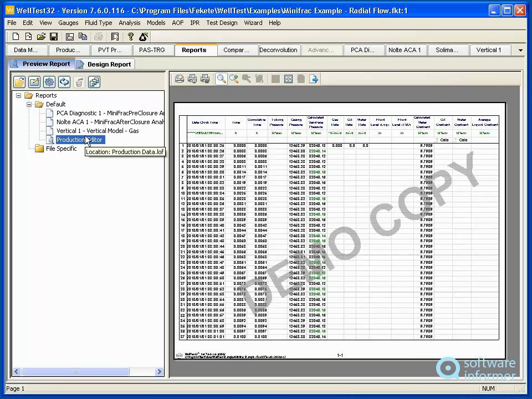Viewport: 532px width, 399px height.
Task: Open the IPR menu
Action: click(x=195, y=23)
